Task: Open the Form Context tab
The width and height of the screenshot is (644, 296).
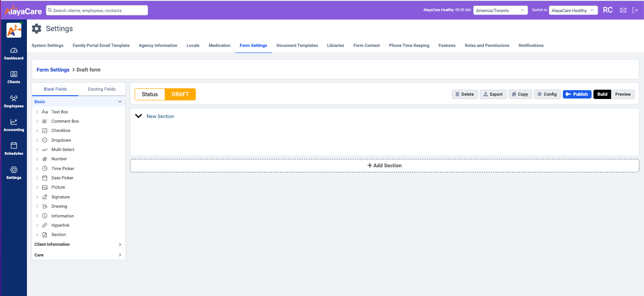Action: point(367,46)
